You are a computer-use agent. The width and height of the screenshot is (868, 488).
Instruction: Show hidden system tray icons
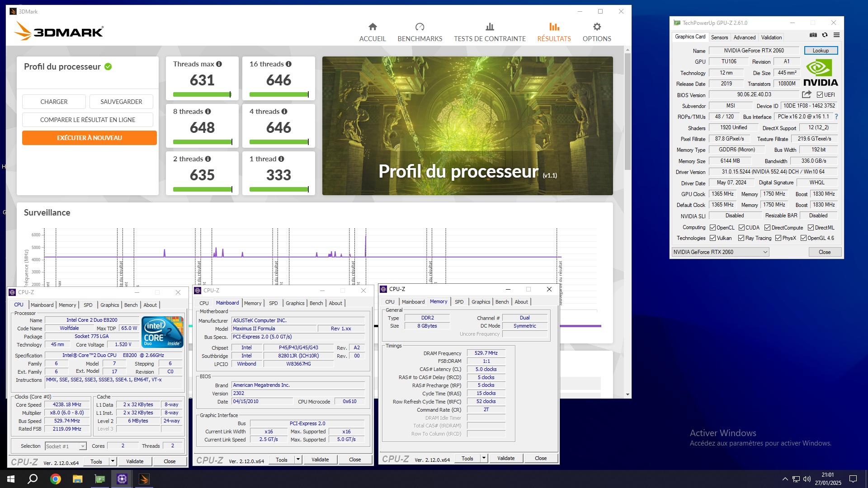click(x=785, y=479)
